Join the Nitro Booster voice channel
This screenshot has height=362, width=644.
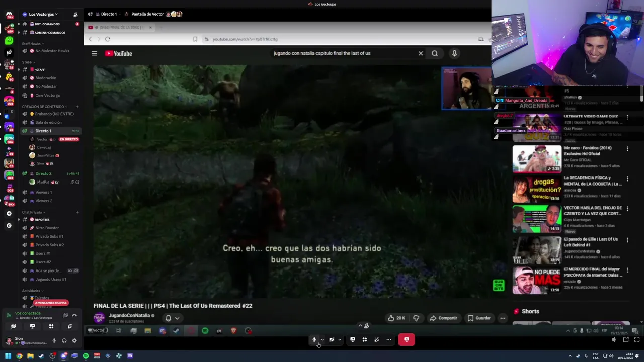point(50,228)
